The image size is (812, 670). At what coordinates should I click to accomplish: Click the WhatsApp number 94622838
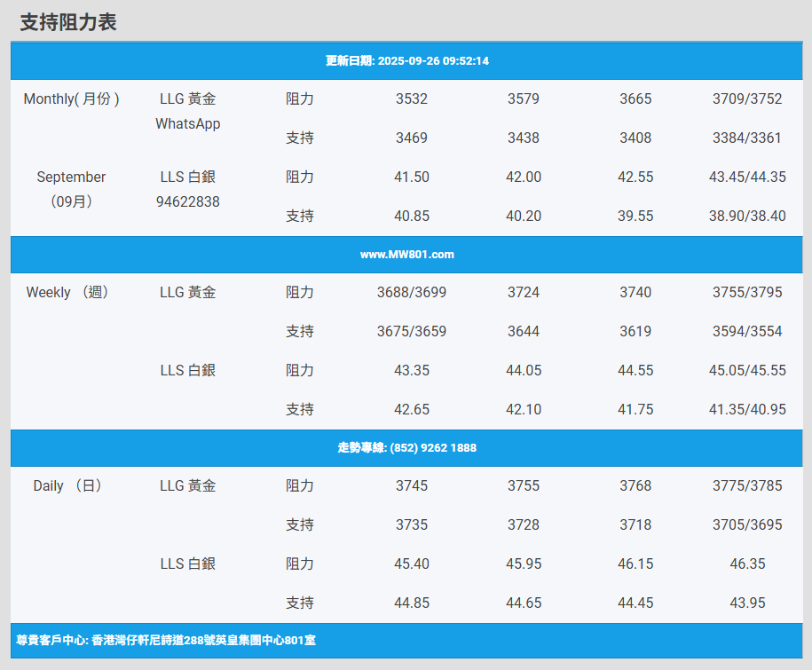click(x=187, y=202)
